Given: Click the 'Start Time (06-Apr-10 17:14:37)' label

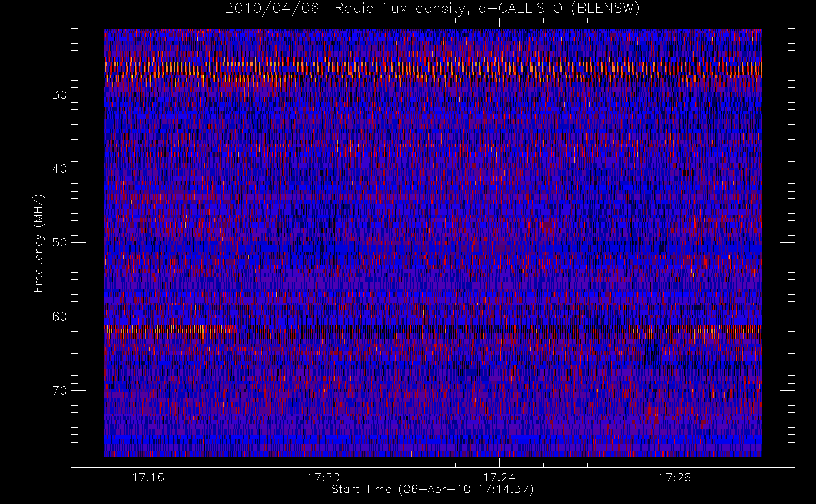Looking at the screenshot, I should [x=432, y=489].
